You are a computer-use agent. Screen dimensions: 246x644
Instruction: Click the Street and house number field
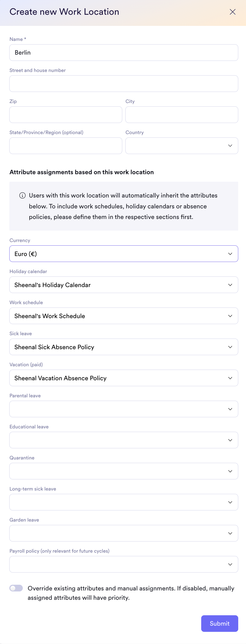point(124,84)
